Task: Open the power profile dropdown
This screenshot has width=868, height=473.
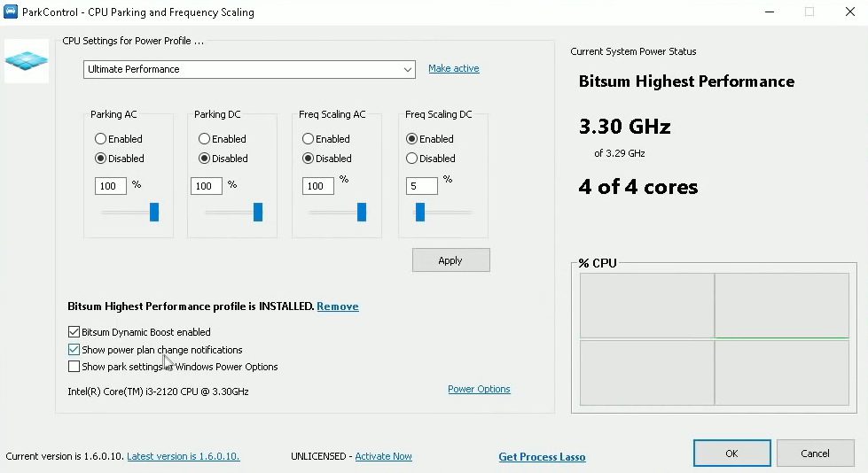Action: (x=249, y=69)
